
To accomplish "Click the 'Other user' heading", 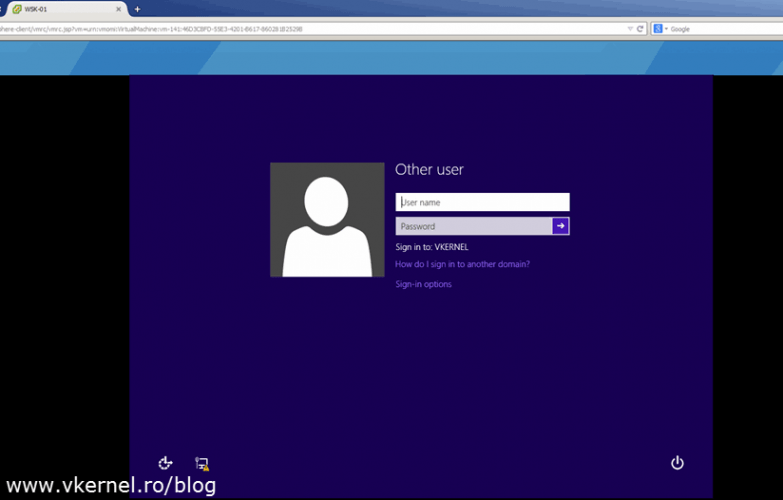I will [429, 170].
